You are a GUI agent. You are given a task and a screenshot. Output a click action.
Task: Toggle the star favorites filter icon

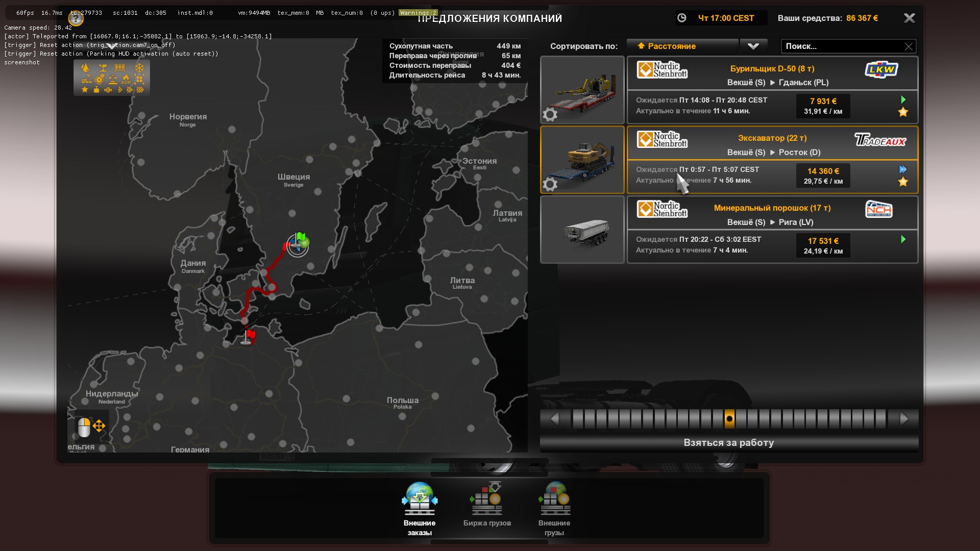coord(85,89)
